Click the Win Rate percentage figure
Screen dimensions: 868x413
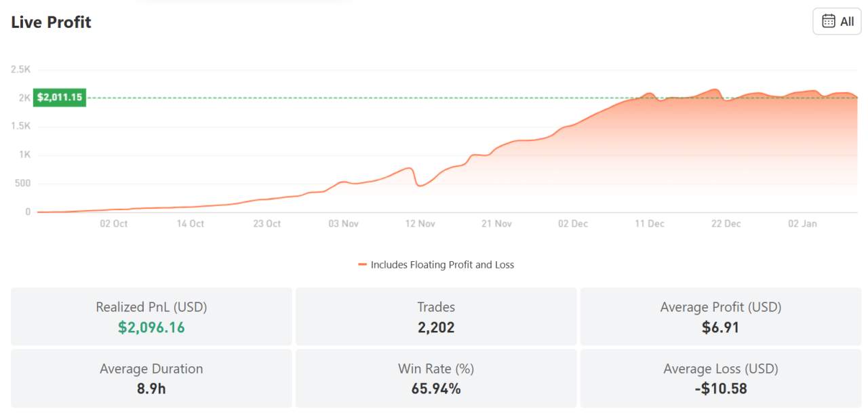point(436,389)
